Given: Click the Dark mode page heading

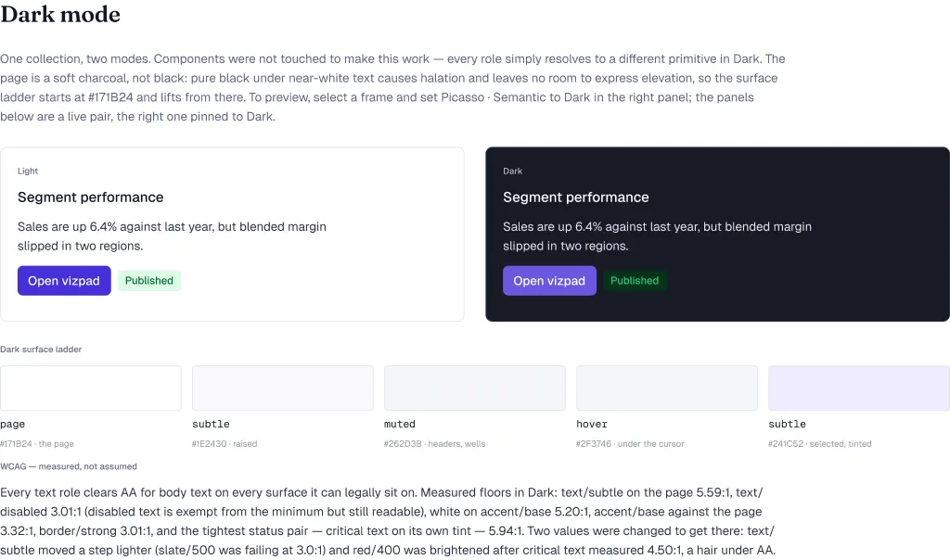Looking at the screenshot, I should tap(60, 15).
